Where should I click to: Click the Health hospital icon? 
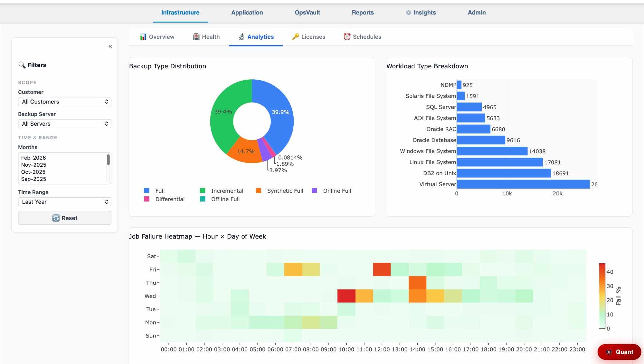196,37
